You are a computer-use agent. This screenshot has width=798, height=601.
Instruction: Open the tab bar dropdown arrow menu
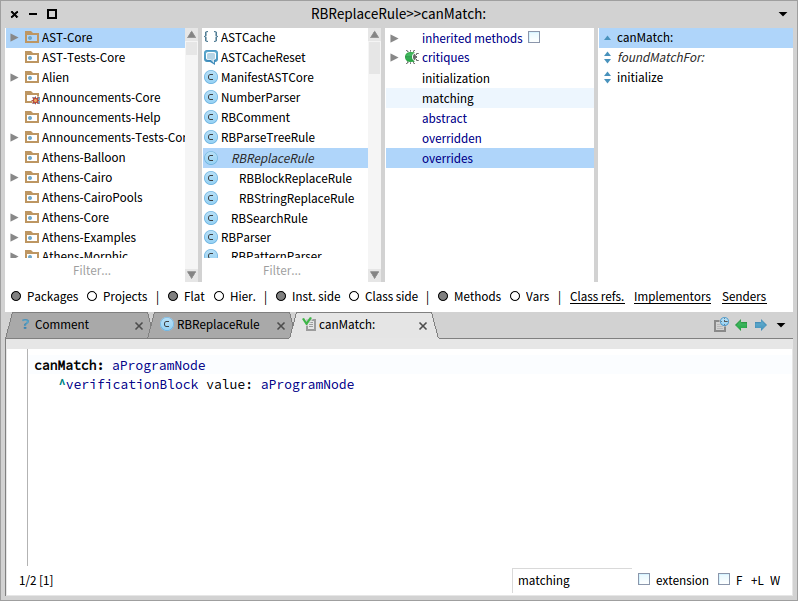click(781, 325)
